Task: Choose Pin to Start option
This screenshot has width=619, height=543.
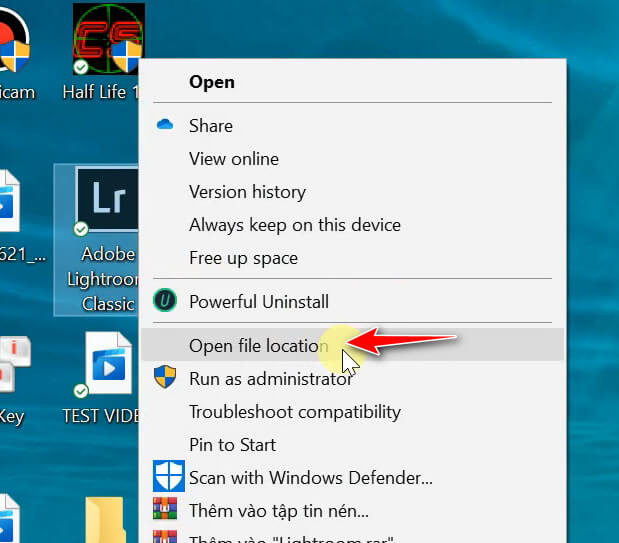Action: click(232, 444)
